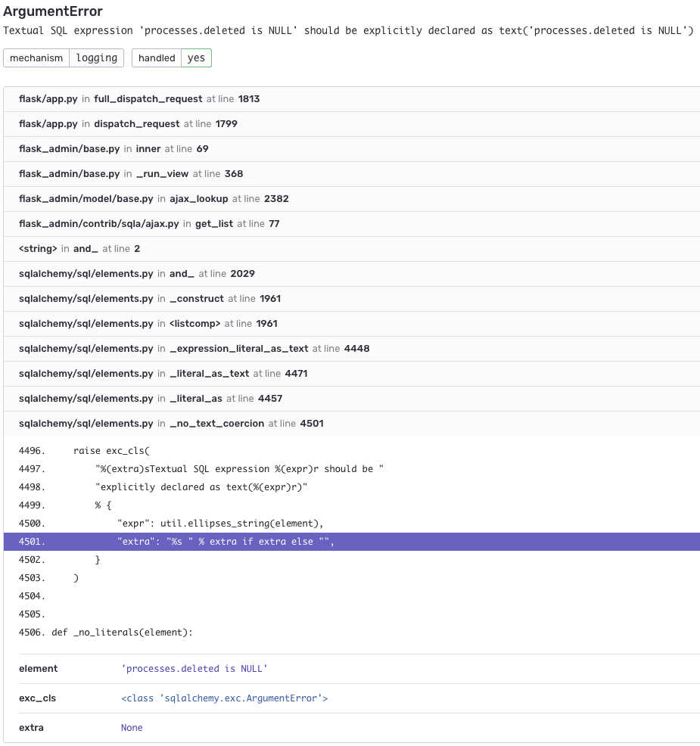This screenshot has width=700, height=746.
Task: Open the 'processes.deleted is NULL' element value
Action: [x=192, y=668]
